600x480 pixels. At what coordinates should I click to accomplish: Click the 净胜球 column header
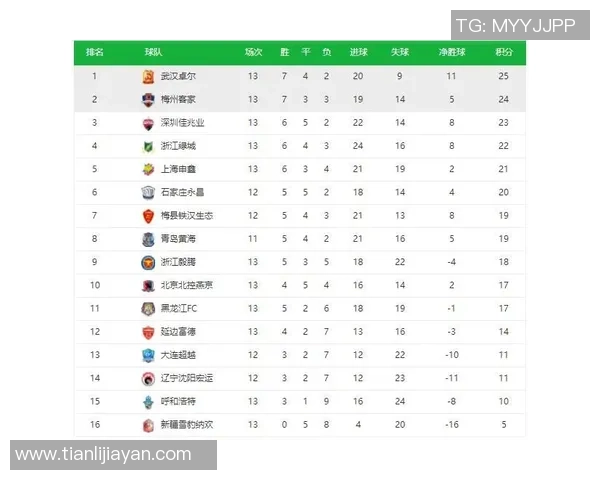click(451, 52)
